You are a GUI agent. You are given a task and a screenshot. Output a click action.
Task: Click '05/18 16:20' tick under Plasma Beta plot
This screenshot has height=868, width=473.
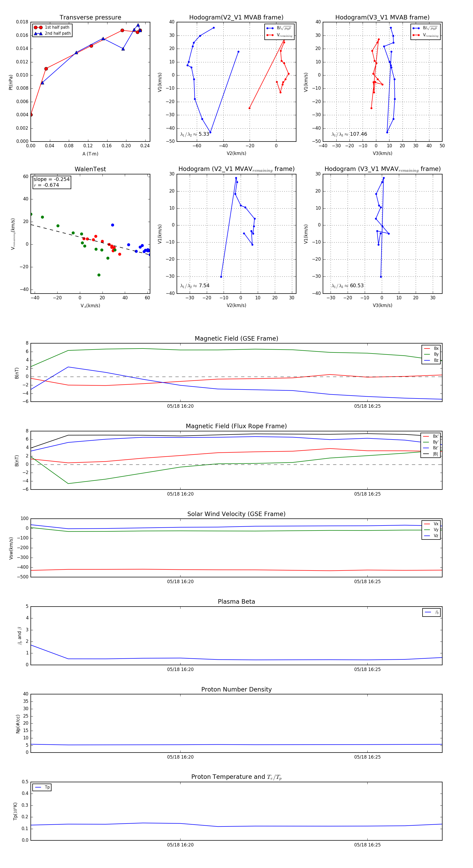click(181, 669)
